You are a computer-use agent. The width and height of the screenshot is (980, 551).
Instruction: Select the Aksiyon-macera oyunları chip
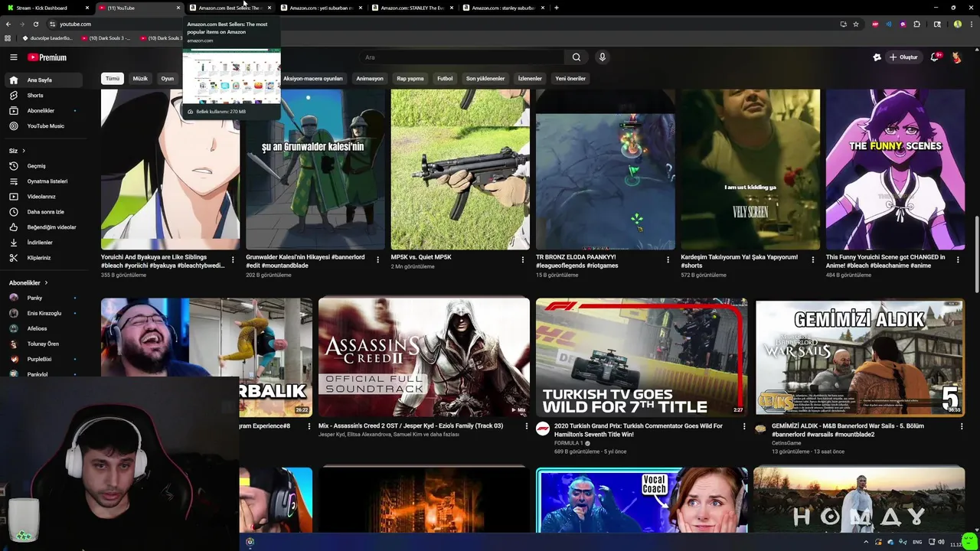click(x=313, y=78)
